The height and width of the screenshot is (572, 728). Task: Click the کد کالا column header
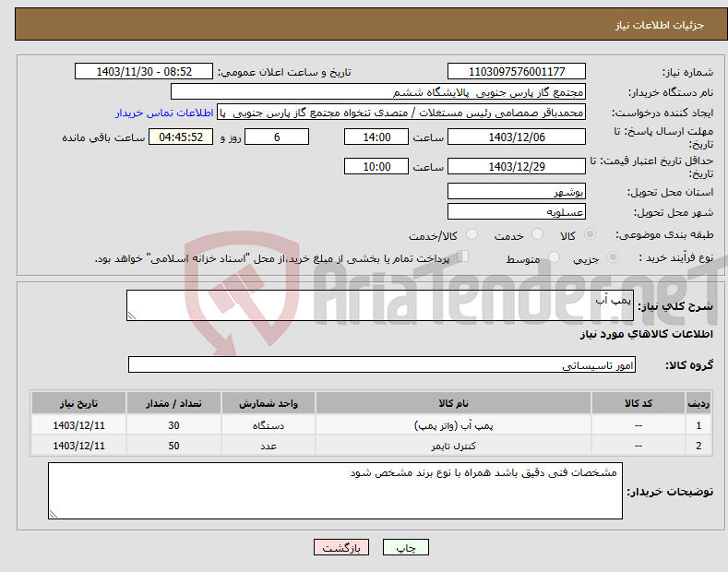[638, 403]
